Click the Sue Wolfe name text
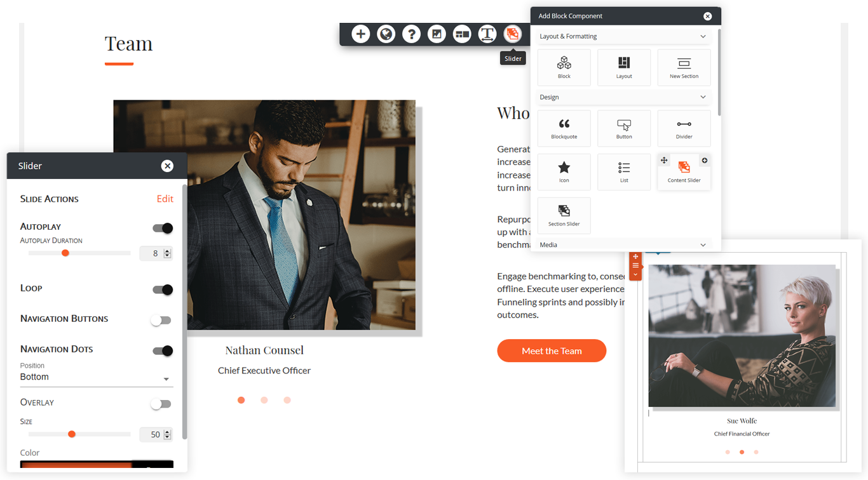 [x=742, y=421]
